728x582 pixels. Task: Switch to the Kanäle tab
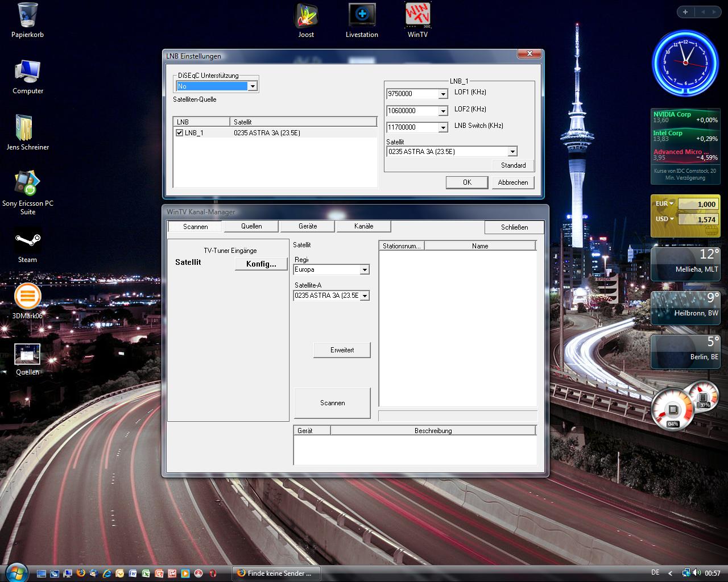click(x=364, y=226)
